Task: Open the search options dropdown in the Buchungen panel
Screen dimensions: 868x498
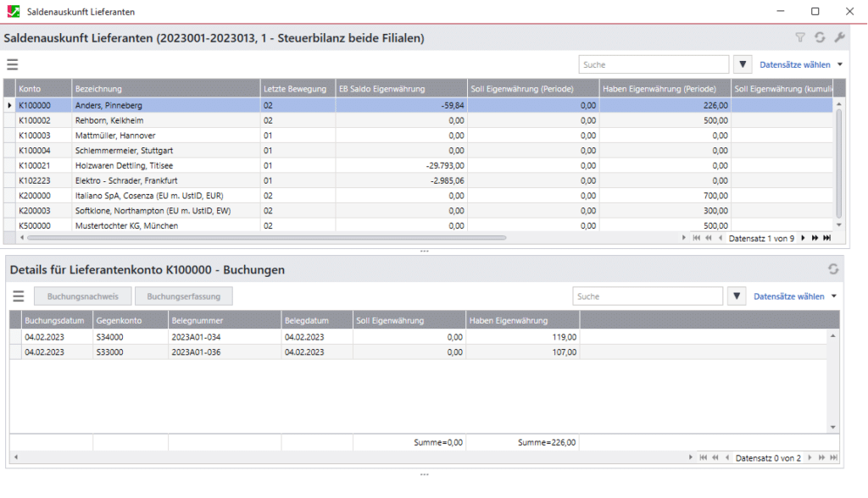Action: point(737,296)
